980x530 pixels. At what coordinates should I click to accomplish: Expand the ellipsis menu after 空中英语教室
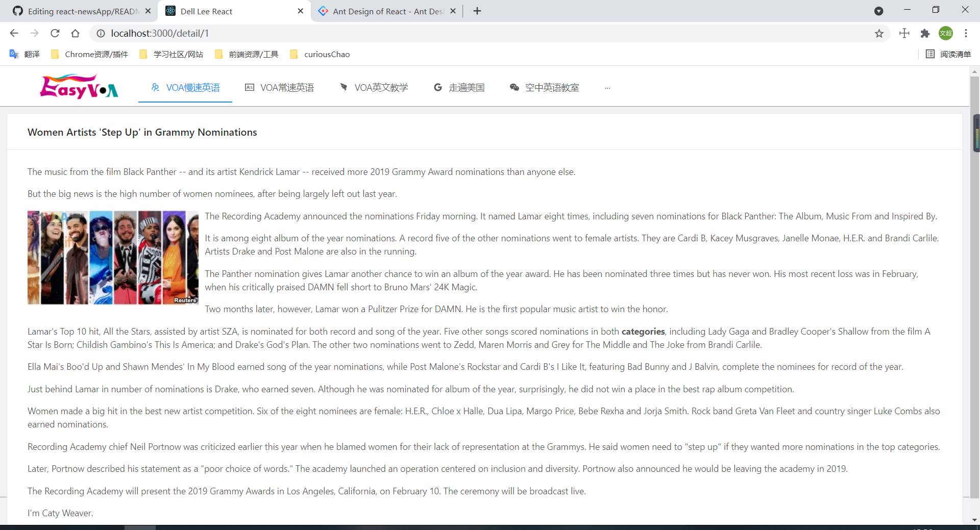tap(607, 87)
